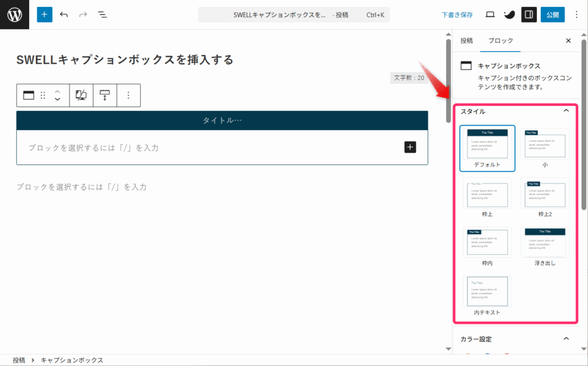
Task: Click the editor scrollbar up arrow
Action: pyautogui.click(x=448, y=34)
